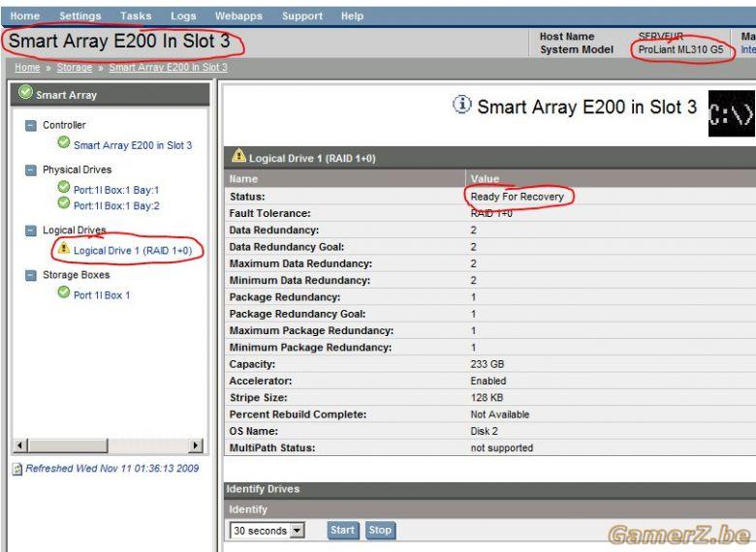Click the green status icon of Smart Array header
The height and width of the screenshot is (552, 756).
point(25,92)
